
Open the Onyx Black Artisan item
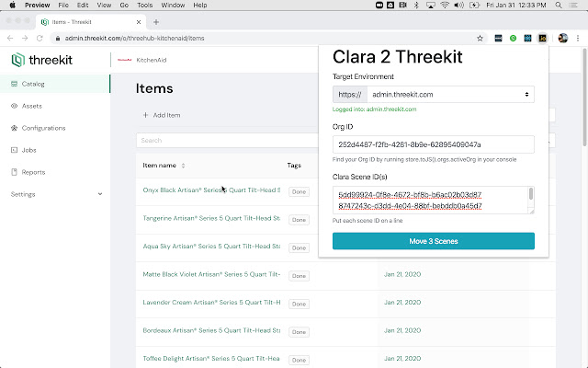point(211,190)
